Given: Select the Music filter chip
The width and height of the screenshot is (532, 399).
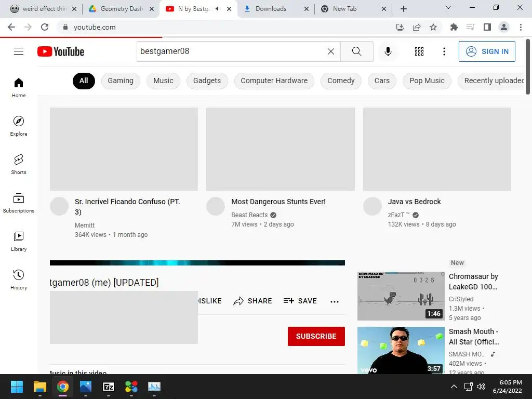Looking at the screenshot, I should click(163, 81).
